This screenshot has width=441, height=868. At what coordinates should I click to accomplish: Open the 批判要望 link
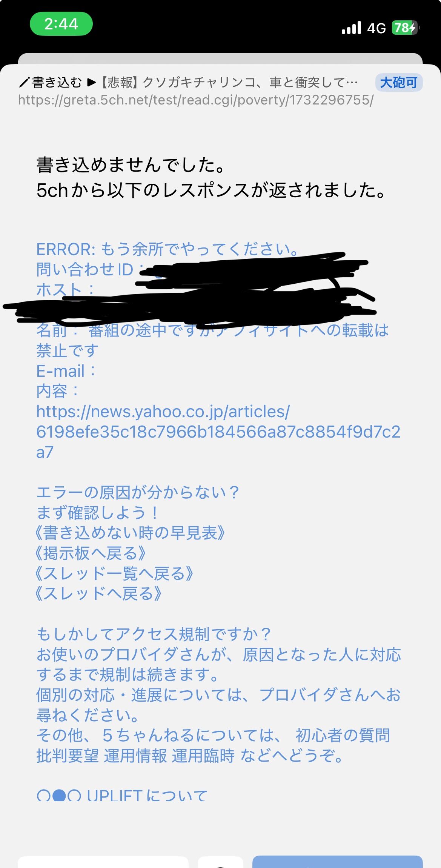(68, 756)
